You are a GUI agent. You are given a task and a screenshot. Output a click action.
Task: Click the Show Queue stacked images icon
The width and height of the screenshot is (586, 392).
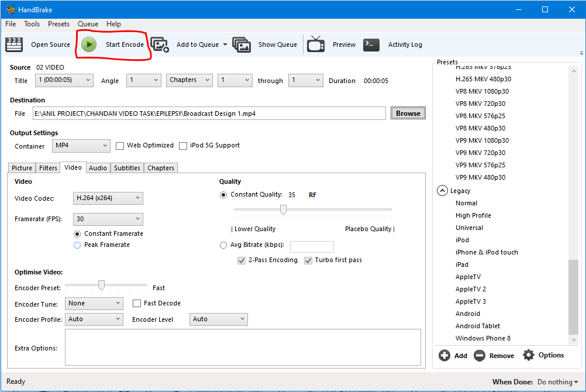[242, 44]
